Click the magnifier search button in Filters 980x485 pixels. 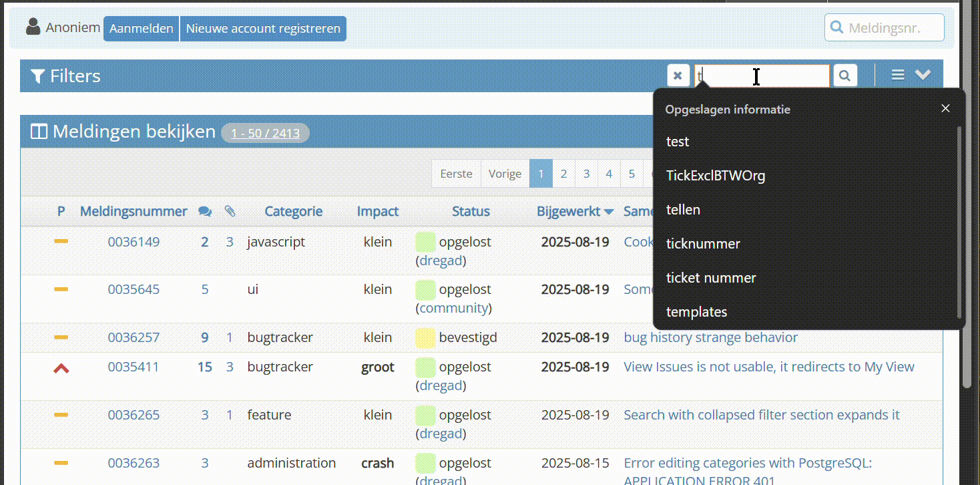(844, 75)
